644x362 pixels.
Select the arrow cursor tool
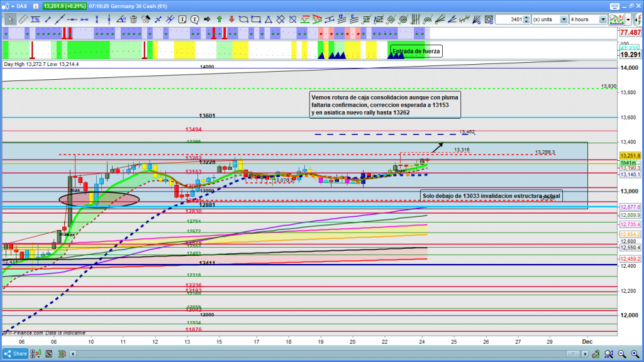pyautogui.click(x=9, y=19)
